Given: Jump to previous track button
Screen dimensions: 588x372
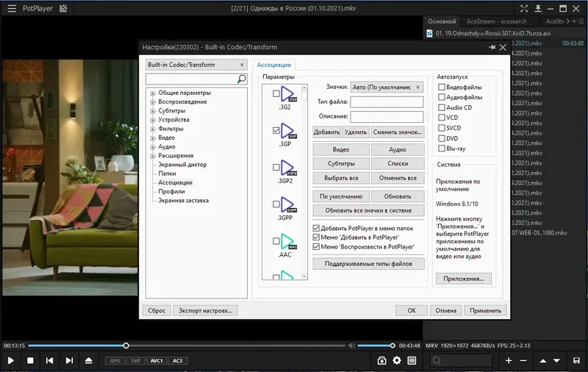Looking at the screenshot, I should [x=49, y=360].
